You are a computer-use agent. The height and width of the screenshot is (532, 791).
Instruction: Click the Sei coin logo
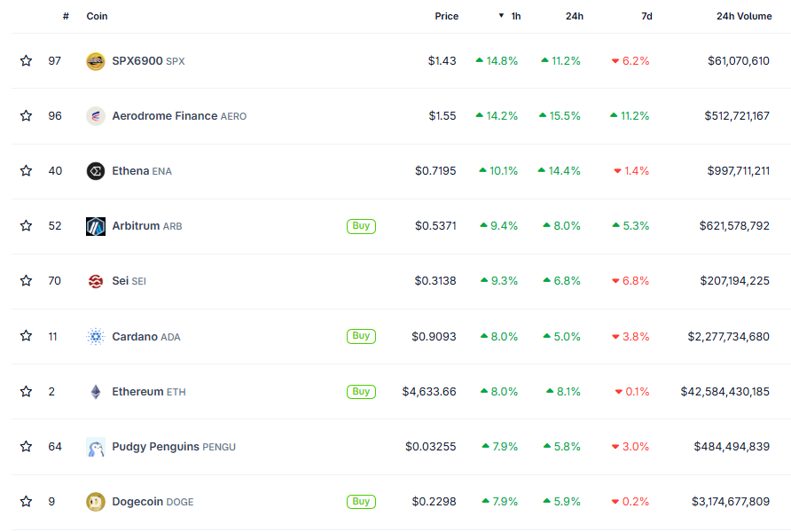(x=96, y=281)
